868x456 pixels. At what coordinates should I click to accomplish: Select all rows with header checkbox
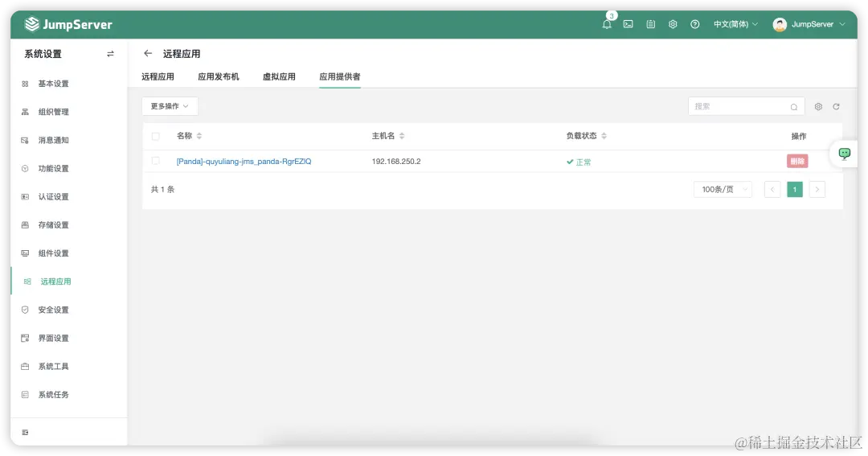pos(156,136)
